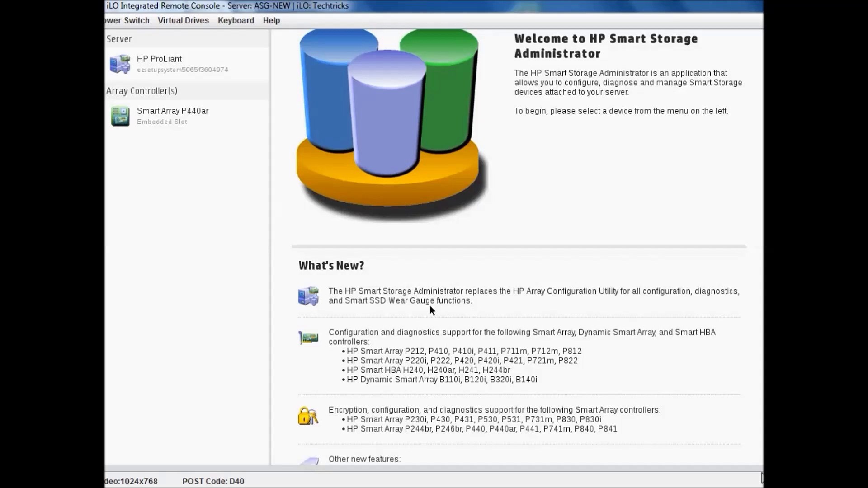Select the Smart Array P440ar Embedded Slot entry
Viewport: 868px width, 488px height.
(x=173, y=111)
